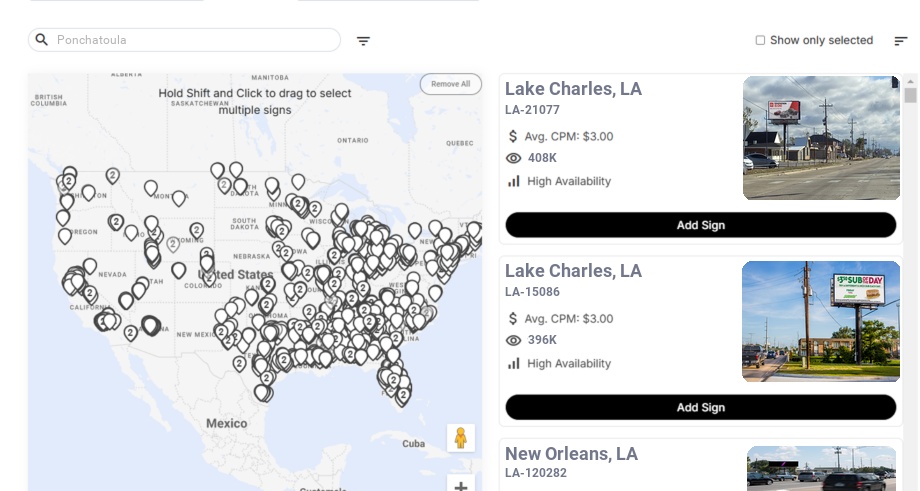Zoom in the map with plus button
This screenshot has width=920, height=491.
(460, 486)
